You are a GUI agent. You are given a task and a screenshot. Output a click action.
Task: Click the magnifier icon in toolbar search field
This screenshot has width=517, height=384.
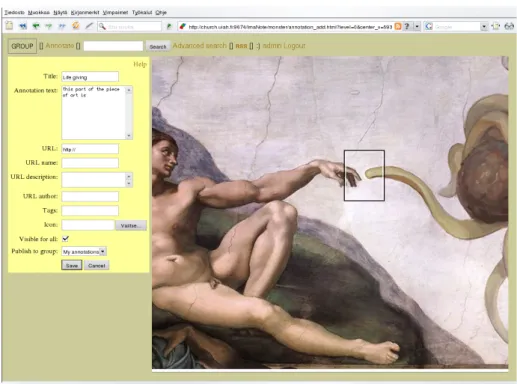pos(102,26)
